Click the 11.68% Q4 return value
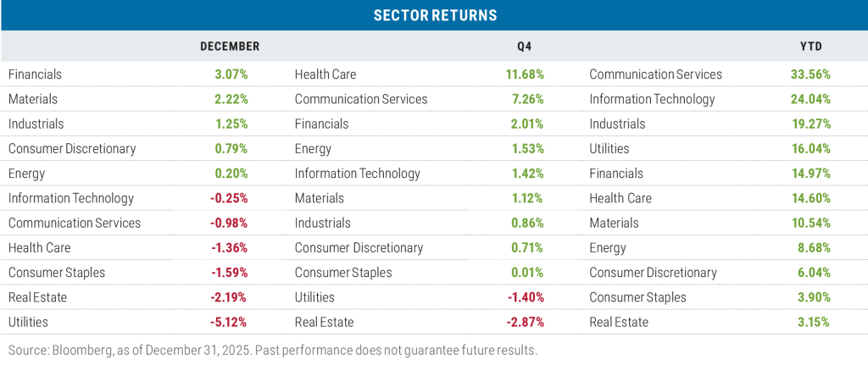The height and width of the screenshot is (365, 868). pos(525,75)
